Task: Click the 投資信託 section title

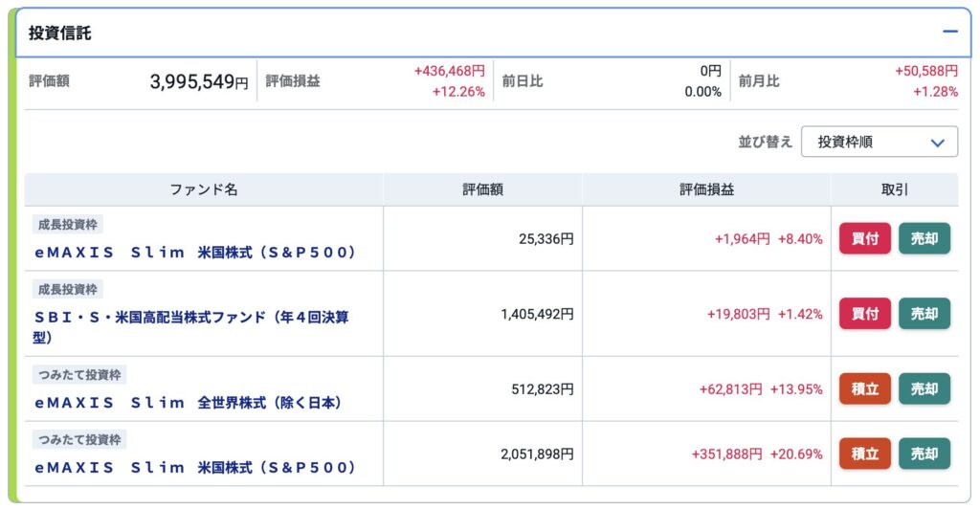Action: coord(60,33)
